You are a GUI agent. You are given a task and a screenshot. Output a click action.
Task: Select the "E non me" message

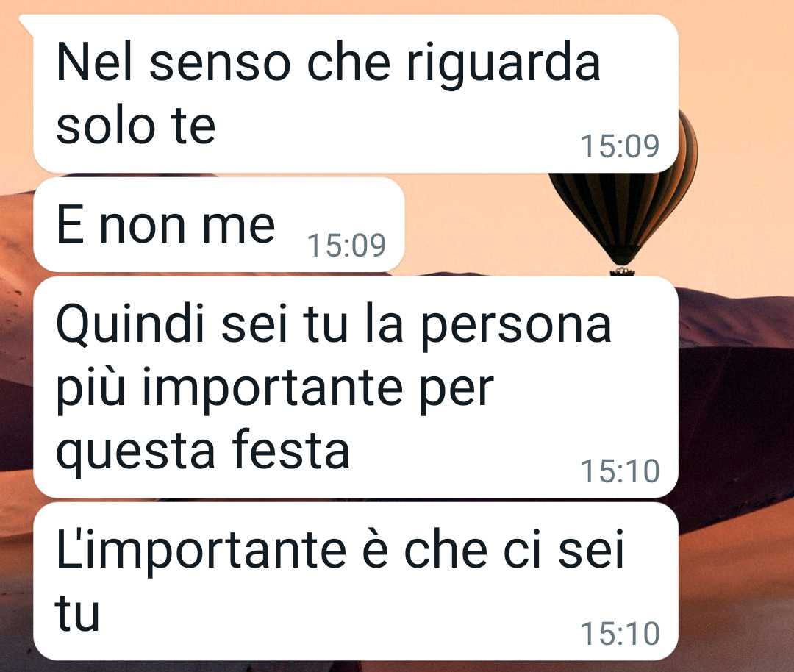[219, 224]
